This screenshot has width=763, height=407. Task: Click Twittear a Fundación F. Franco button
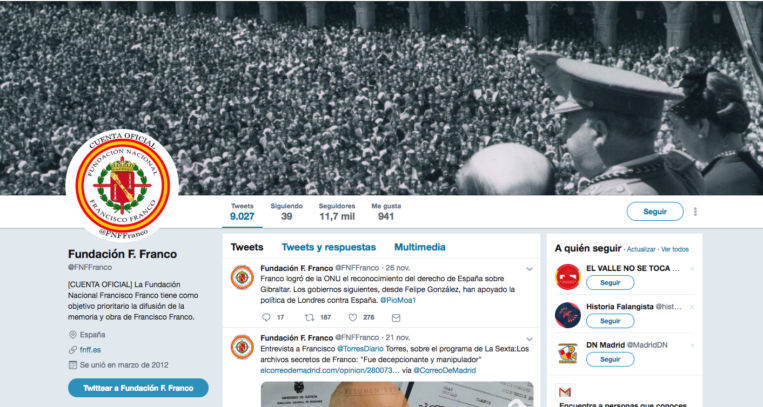click(x=138, y=388)
